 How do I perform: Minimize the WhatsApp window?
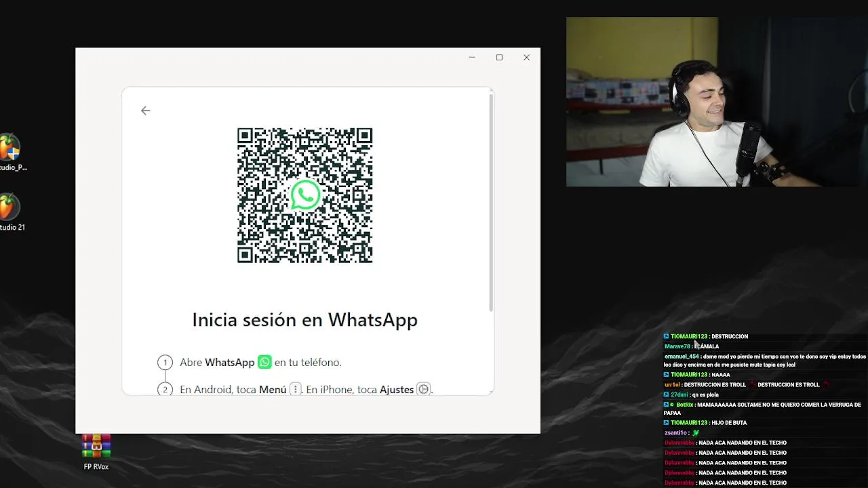(x=472, y=58)
